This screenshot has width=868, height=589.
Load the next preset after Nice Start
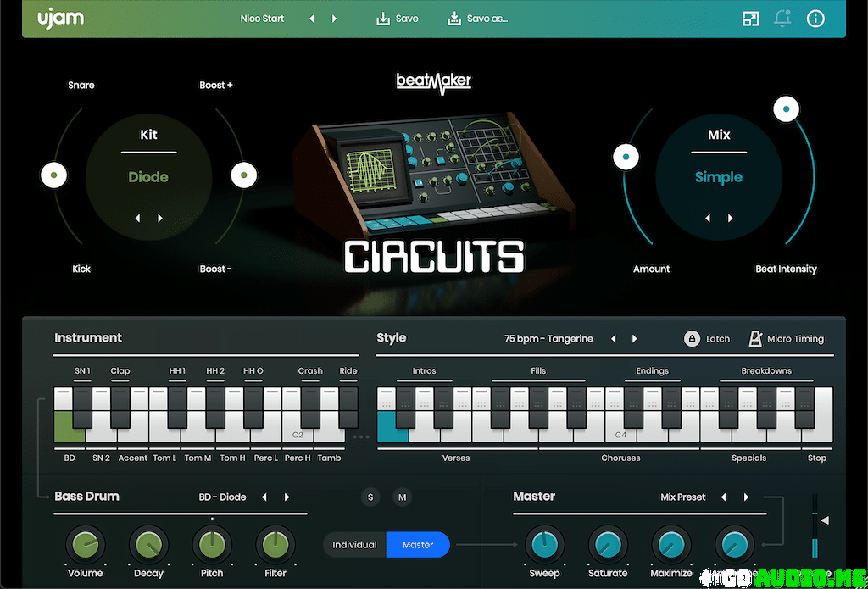pyautogui.click(x=334, y=19)
